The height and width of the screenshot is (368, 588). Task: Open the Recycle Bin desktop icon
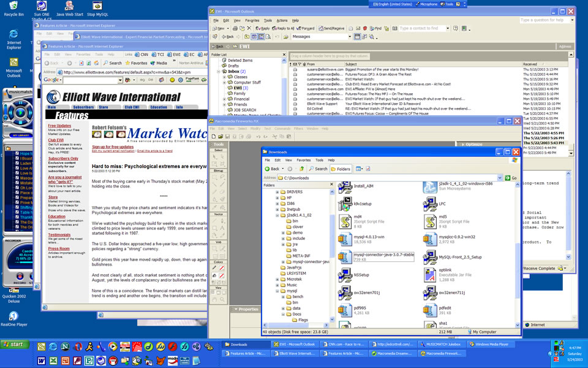[x=13, y=9]
